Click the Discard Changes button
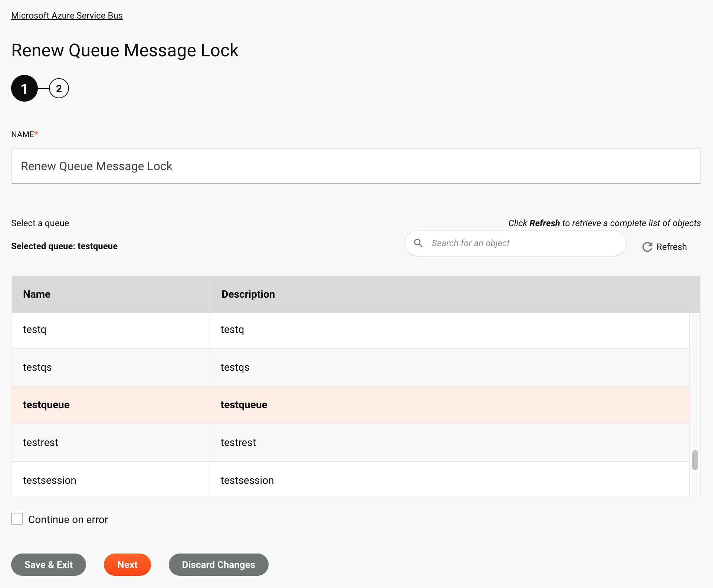The height and width of the screenshot is (588, 713). click(218, 564)
